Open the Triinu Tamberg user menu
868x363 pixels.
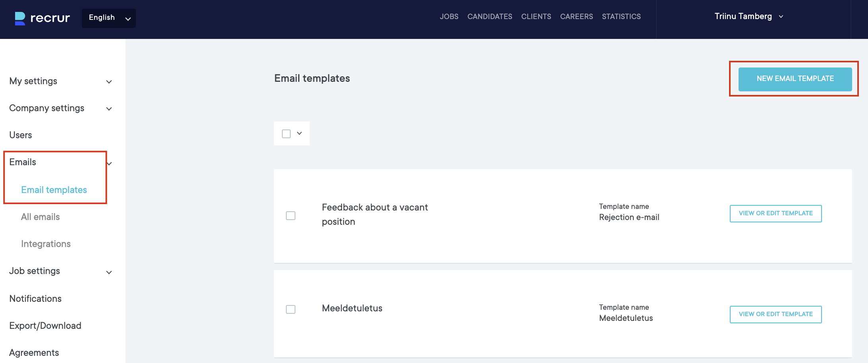[748, 17]
